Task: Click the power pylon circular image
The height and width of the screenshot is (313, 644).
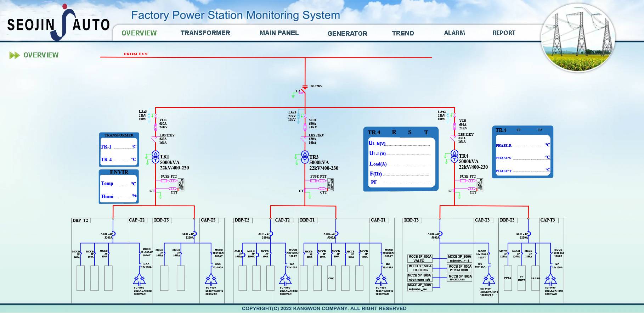Action: tap(578, 38)
